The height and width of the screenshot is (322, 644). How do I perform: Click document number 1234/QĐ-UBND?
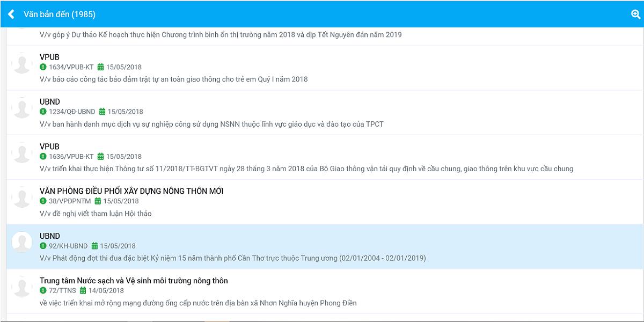tap(72, 112)
